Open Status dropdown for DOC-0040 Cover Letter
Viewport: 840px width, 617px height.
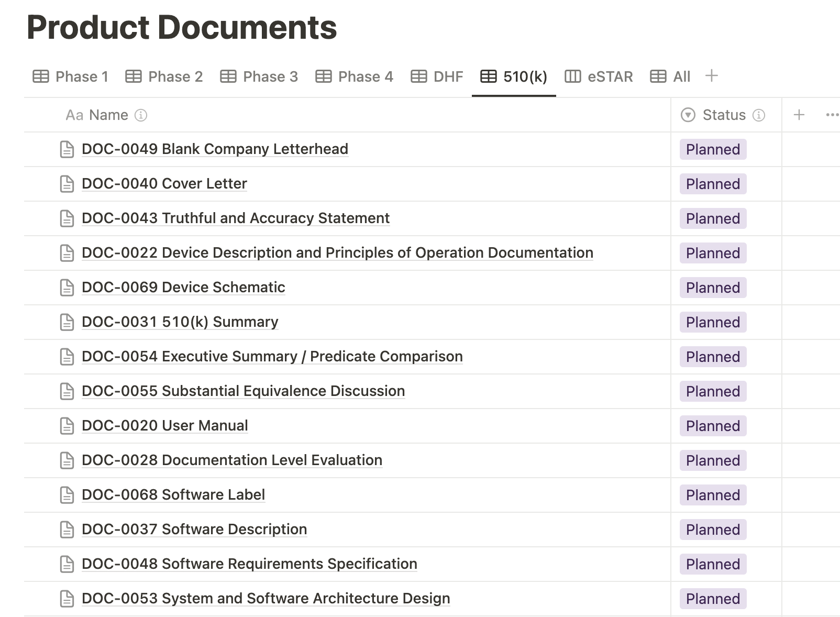point(713,184)
